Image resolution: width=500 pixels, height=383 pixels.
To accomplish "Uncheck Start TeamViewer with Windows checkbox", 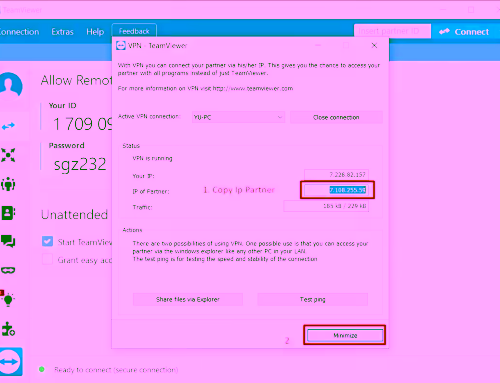I will click(x=47, y=241).
